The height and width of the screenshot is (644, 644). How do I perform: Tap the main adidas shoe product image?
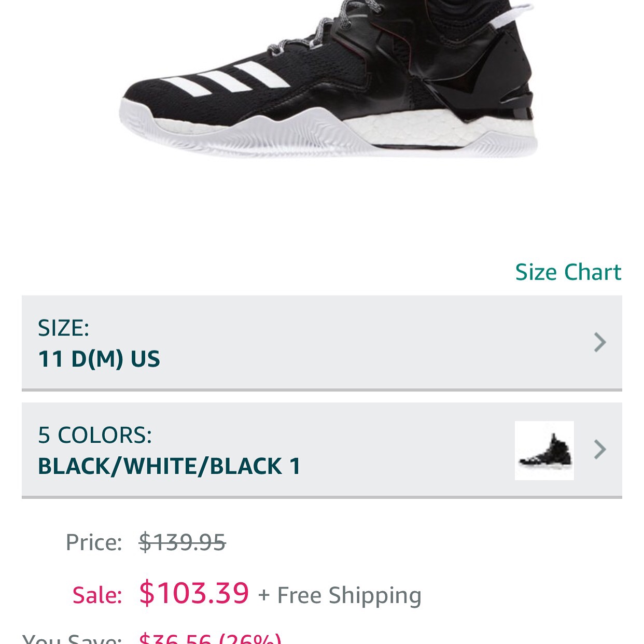[328, 79]
